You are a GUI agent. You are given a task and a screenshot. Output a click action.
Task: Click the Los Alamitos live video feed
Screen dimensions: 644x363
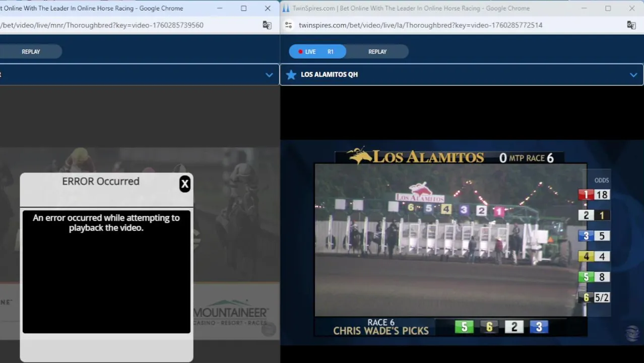pyautogui.click(x=450, y=239)
